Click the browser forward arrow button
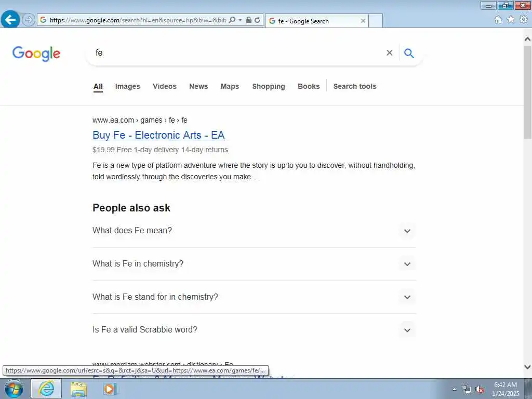The image size is (532, 399). point(29,20)
